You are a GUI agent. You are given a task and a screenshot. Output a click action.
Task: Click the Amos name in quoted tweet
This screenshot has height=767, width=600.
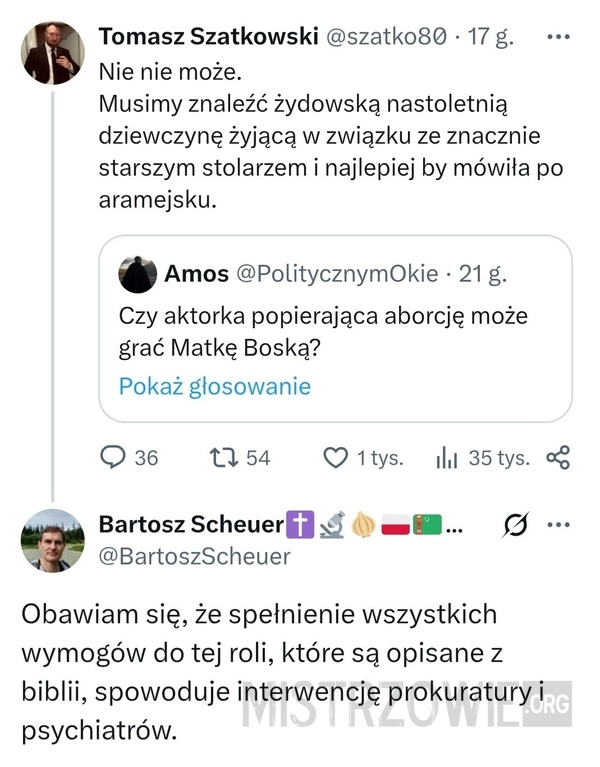197,274
